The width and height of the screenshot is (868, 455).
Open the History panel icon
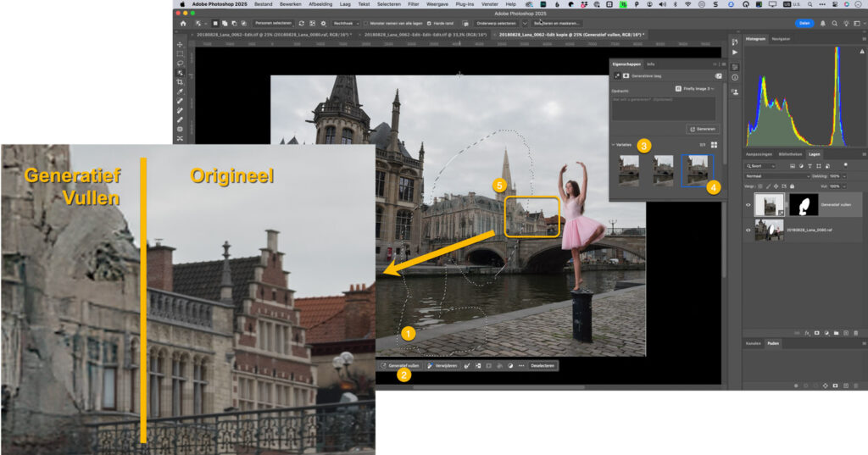tap(735, 42)
